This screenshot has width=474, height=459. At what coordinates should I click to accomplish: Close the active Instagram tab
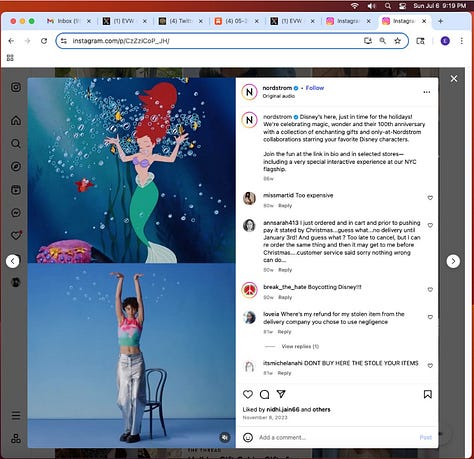click(424, 21)
